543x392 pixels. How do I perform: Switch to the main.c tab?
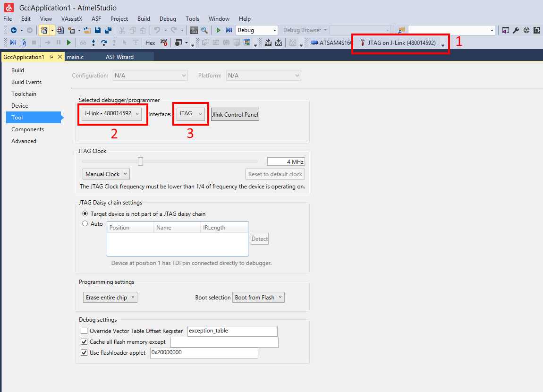click(x=75, y=57)
